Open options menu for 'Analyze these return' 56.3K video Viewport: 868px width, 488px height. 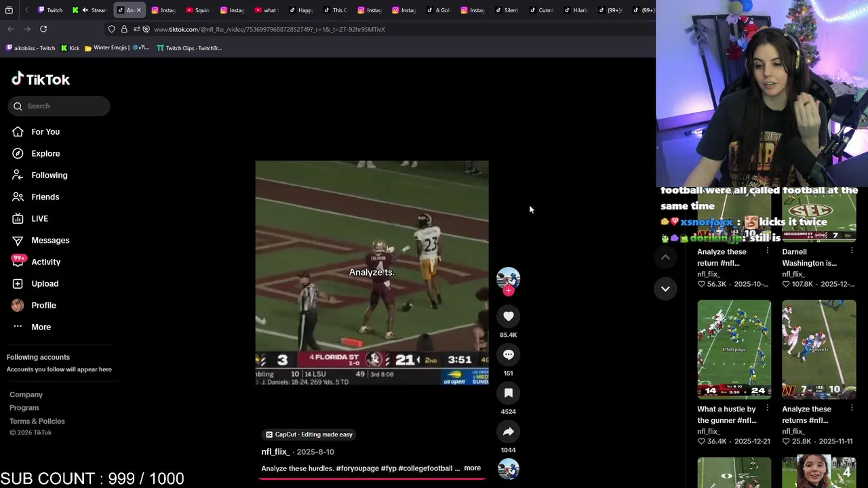[x=767, y=251]
